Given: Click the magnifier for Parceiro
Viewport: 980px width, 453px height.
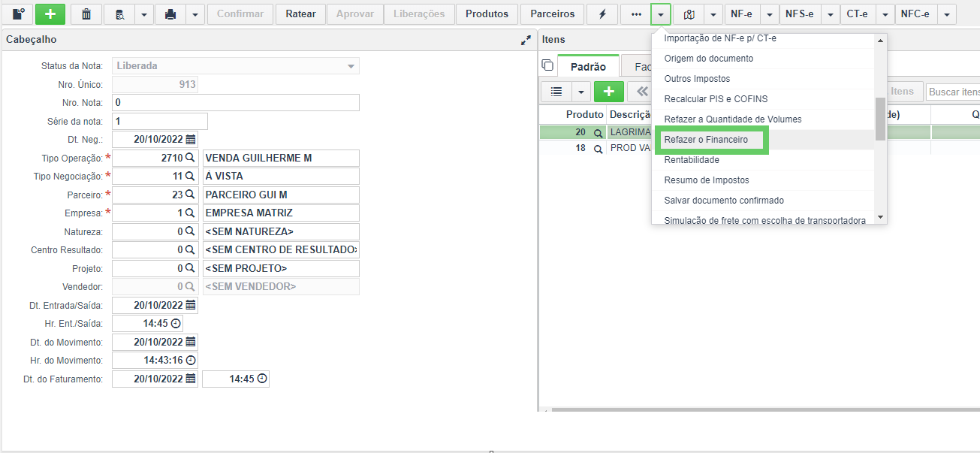Looking at the screenshot, I should [190, 195].
